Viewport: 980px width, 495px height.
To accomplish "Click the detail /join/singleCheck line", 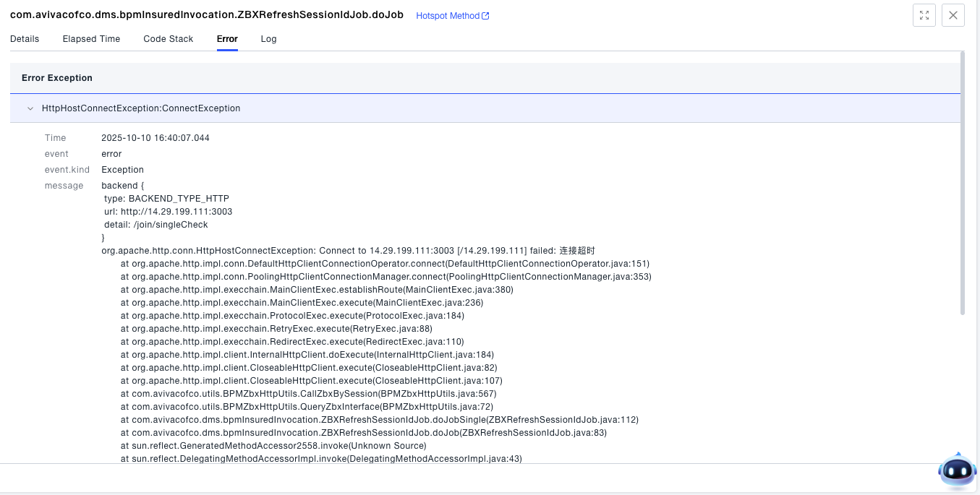I will point(155,225).
